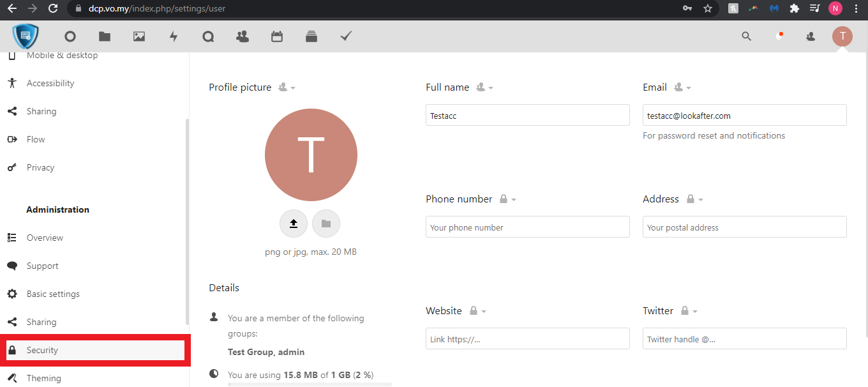
Task: Open the Photos app icon
Action: (139, 36)
